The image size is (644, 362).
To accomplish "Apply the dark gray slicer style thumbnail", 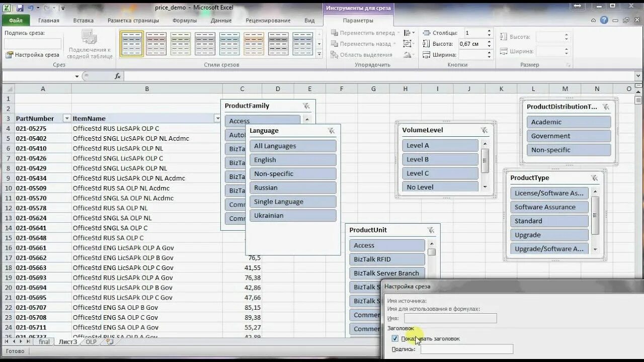I will coord(278,44).
